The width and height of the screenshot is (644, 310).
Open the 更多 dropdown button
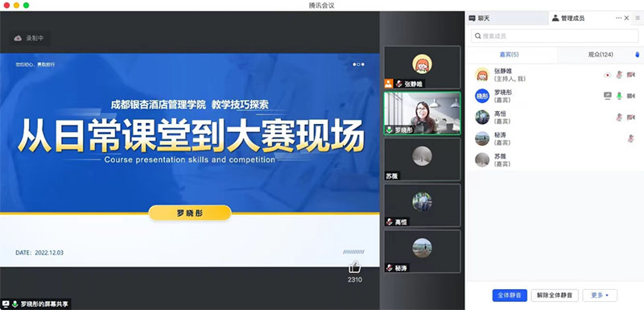(x=600, y=296)
